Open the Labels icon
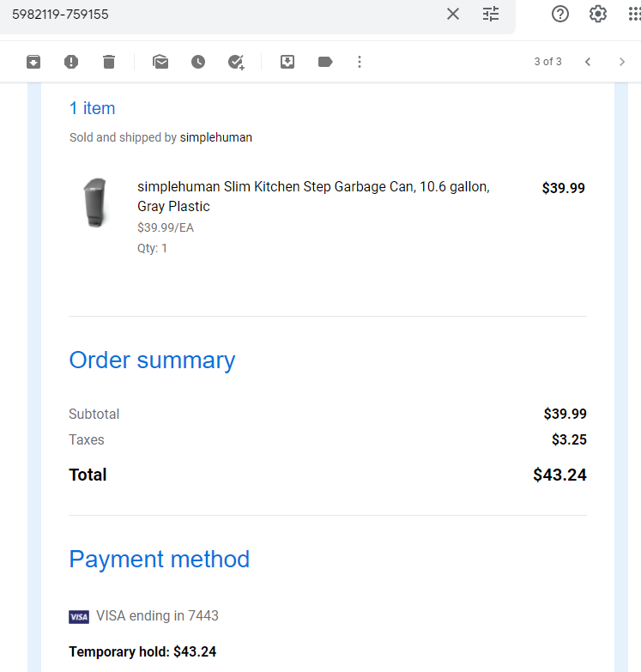This screenshot has width=641, height=672. click(x=325, y=62)
